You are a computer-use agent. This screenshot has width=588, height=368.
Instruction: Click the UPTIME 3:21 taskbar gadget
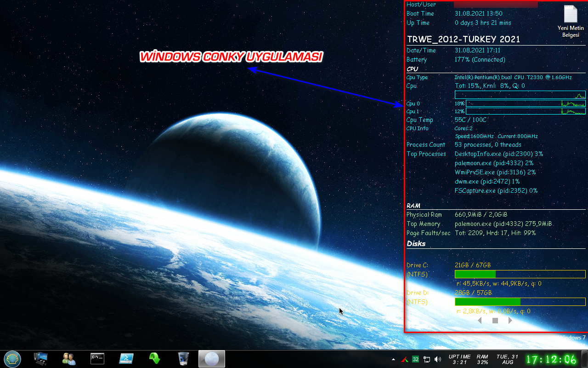(459, 359)
